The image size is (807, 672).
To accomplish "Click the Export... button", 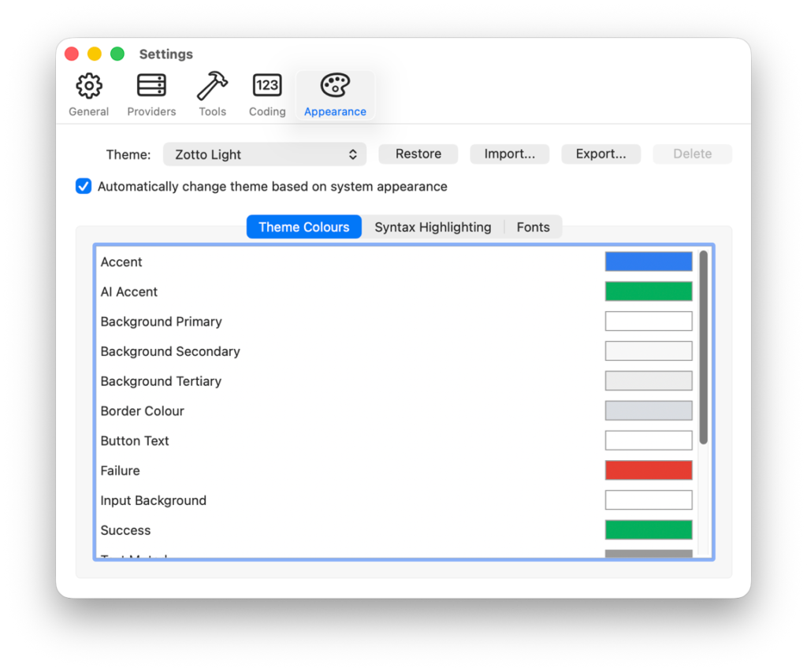I will pos(601,154).
